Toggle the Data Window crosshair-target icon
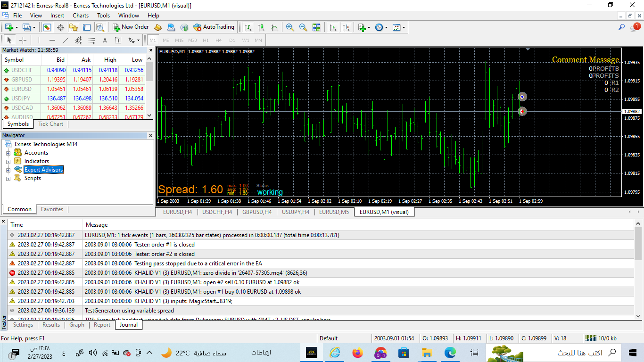 click(60, 27)
